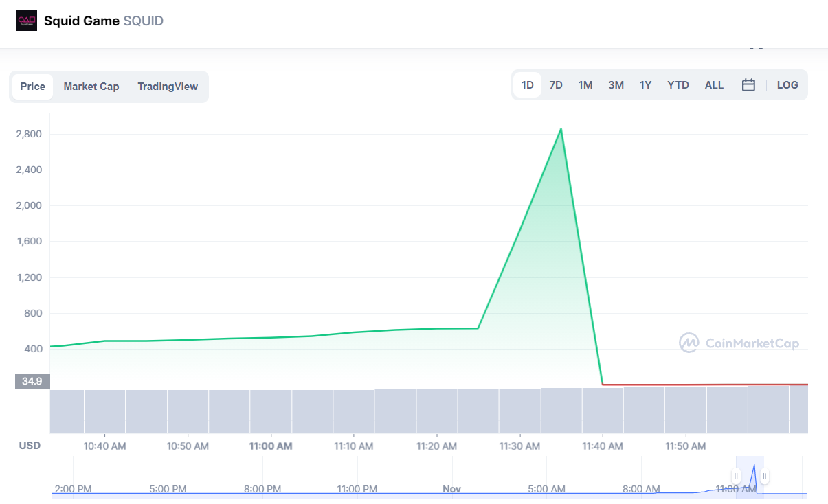
Task: Select the 1Y time range
Action: pyautogui.click(x=645, y=85)
